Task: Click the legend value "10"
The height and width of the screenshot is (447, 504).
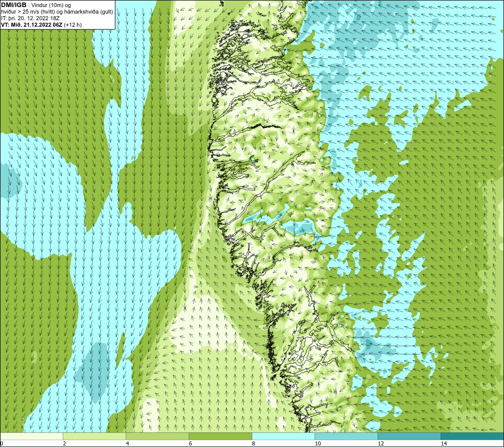Action: click(x=318, y=443)
